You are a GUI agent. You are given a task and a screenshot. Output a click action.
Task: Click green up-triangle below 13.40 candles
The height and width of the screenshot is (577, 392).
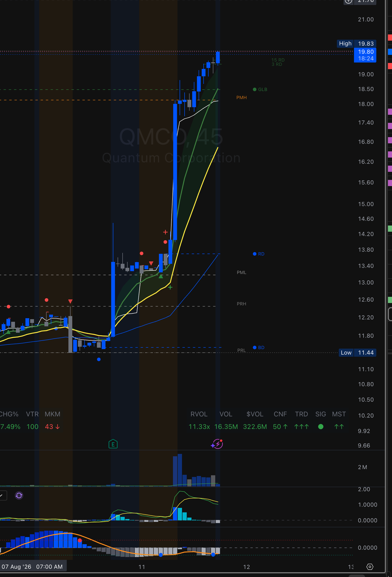161,276
